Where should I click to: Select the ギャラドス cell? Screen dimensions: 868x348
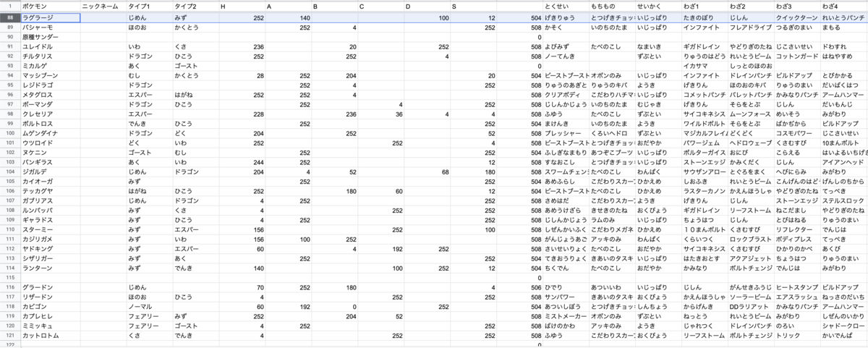[50, 220]
